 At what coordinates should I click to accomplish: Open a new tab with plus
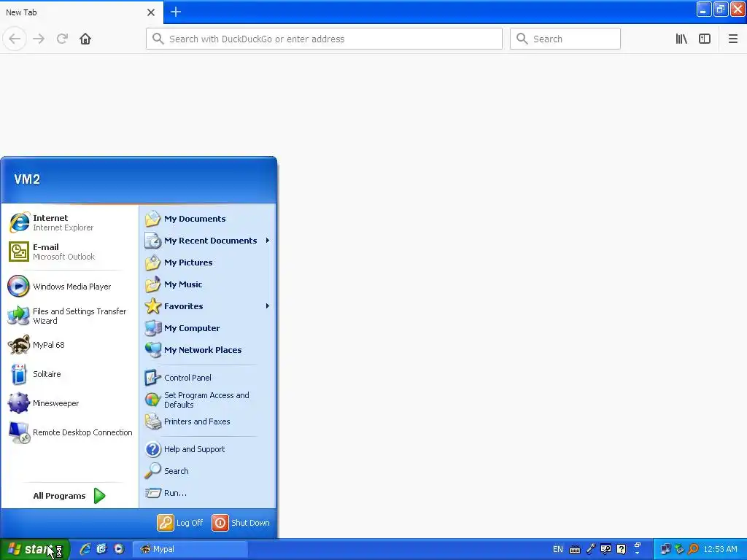pos(175,12)
